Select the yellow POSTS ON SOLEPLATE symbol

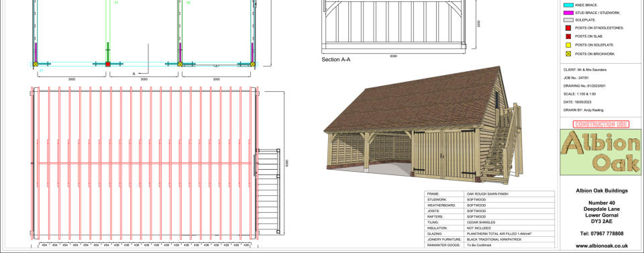(568, 45)
